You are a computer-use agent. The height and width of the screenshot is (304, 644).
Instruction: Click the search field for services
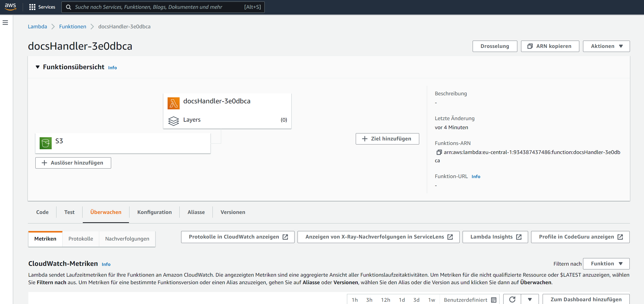click(x=163, y=7)
